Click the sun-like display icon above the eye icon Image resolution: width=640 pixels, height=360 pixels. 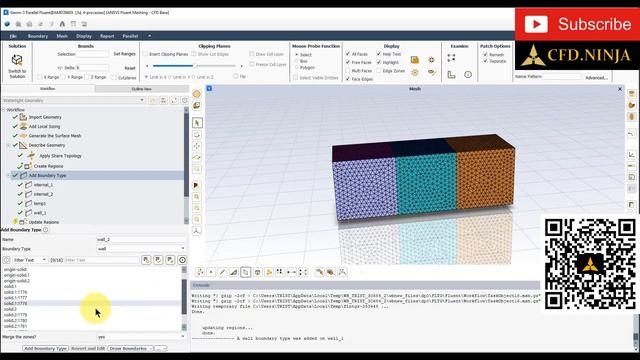point(431,60)
